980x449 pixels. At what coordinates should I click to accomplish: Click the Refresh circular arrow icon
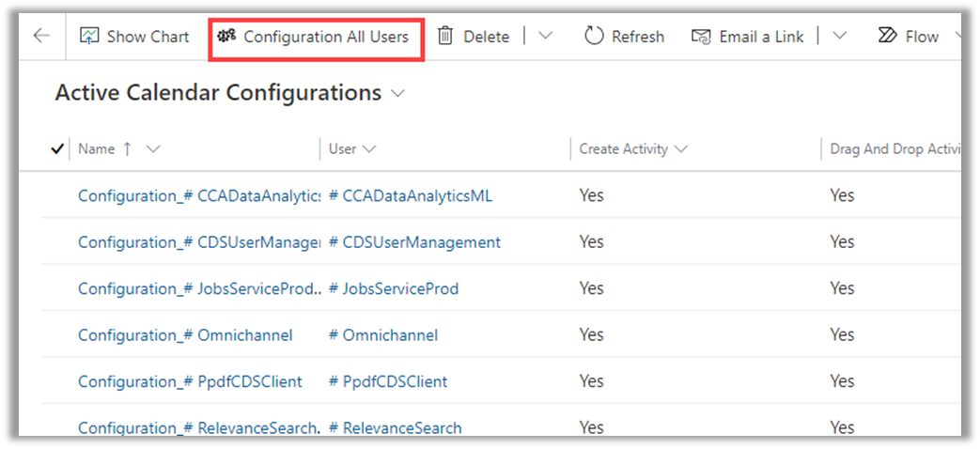tap(594, 37)
